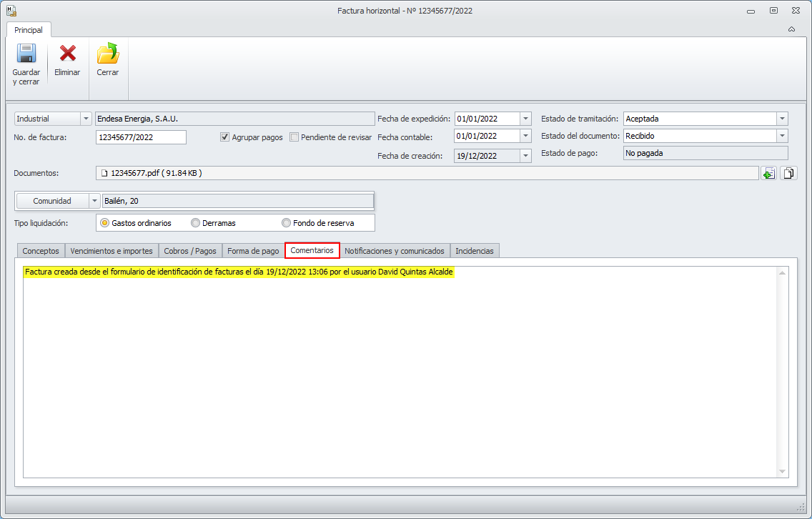Click the comments scrollbar up arrow
This screenshot has height=519, width=812.
[783, 272]
